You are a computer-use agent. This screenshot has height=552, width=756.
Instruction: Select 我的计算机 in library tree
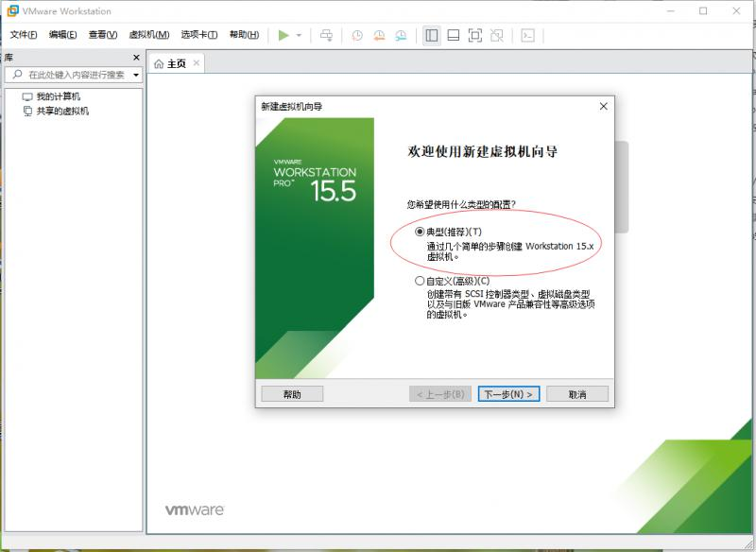[x=59, y=96]
